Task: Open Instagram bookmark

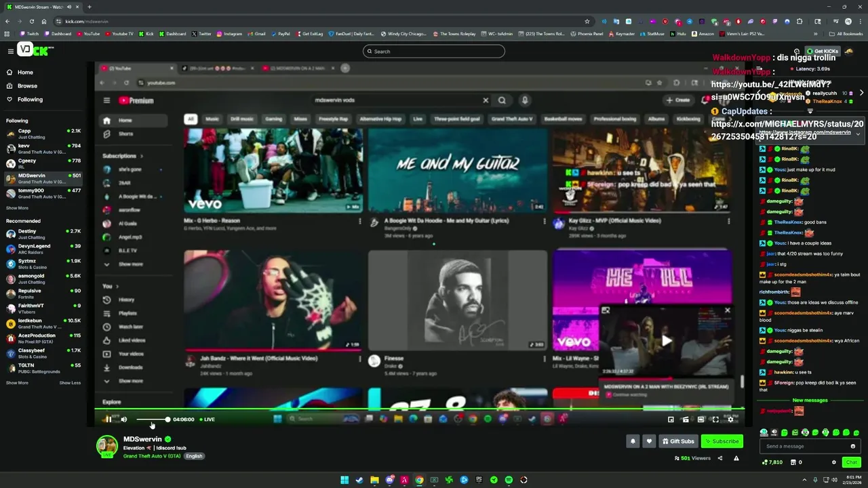Action: (x=229, y=34)
